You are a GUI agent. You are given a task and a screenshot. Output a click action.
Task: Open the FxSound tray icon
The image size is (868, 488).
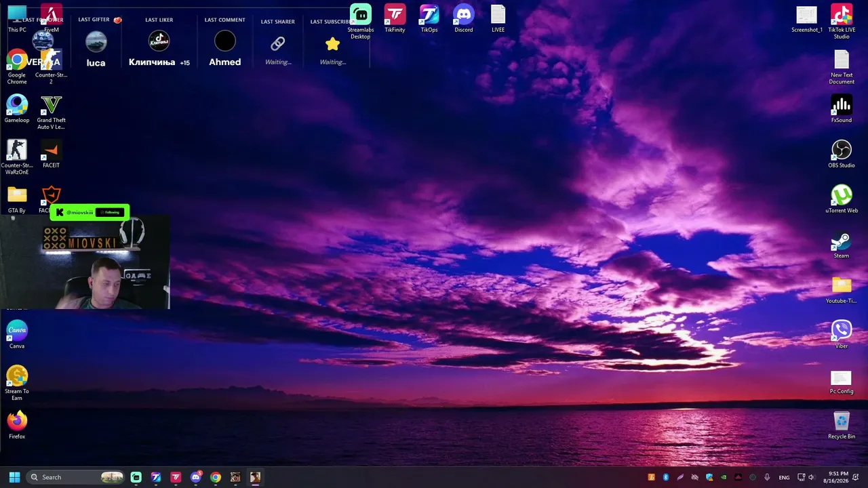pyautogui.click(x=738, y=477)
